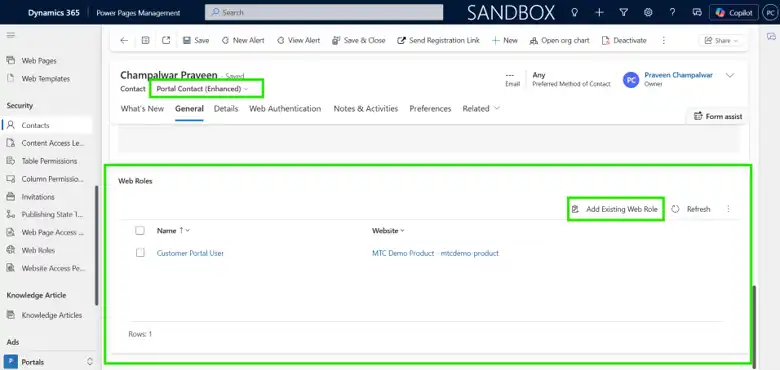780x370 pixels.
Task: Switch to Details tab
Action: (x=226, y=108)
